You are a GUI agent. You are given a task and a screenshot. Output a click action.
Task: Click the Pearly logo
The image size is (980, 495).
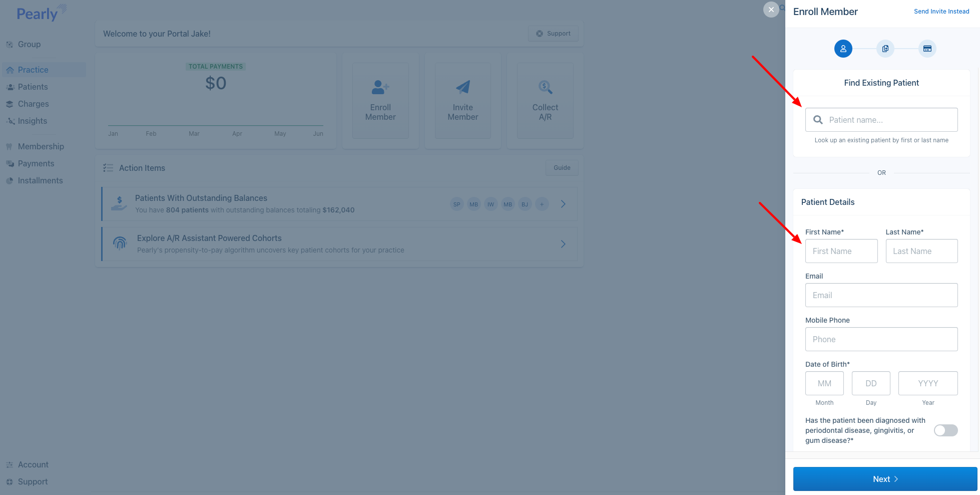[41, 13]
